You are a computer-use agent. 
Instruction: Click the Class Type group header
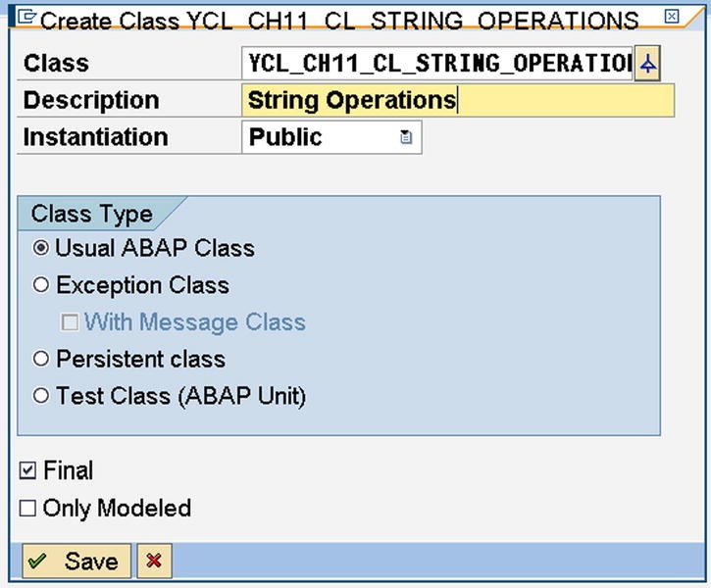click(x=91, y=214)
